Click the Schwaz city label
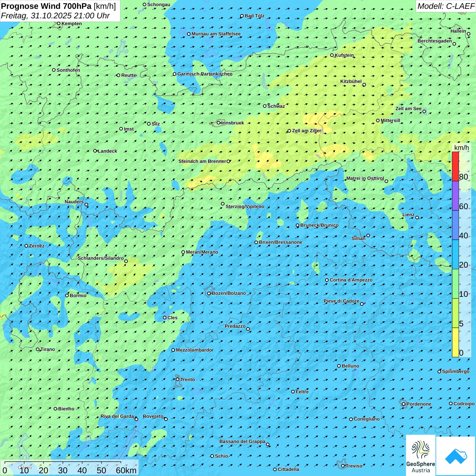476x476 pixels. pyautogui.click(x=276, y=106)
